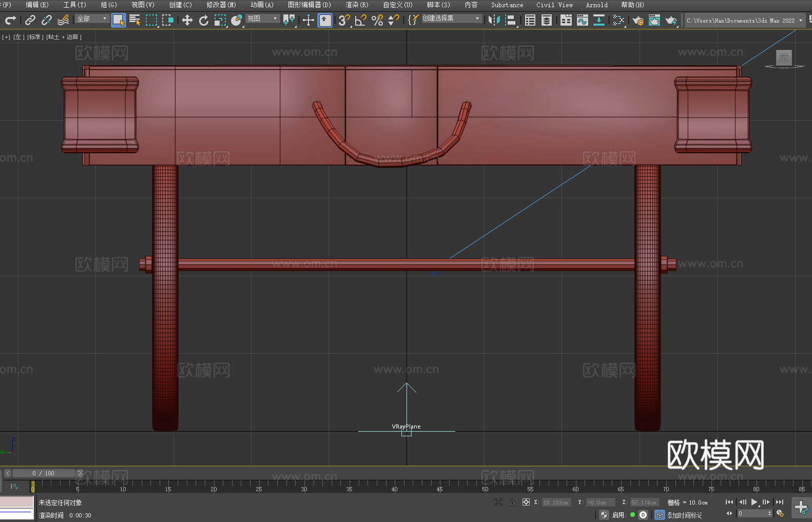Click the Unlink Selection icon

47,20
